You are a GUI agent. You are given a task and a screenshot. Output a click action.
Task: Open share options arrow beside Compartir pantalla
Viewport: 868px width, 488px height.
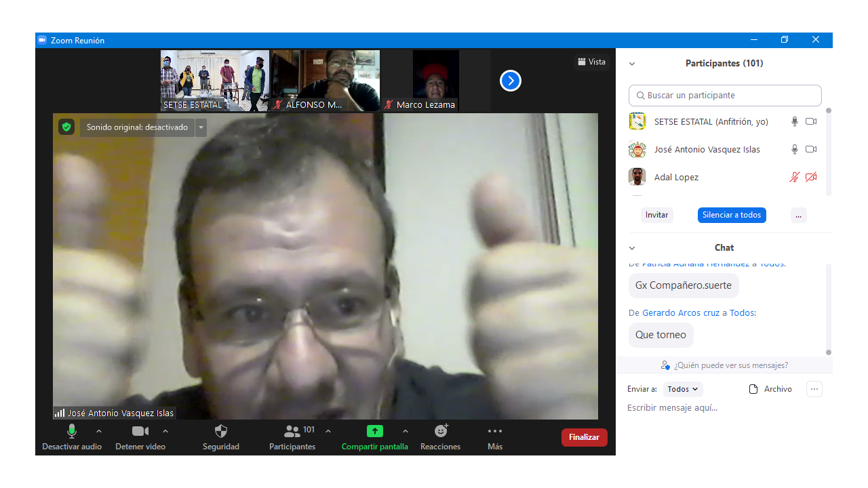point(406,431)
